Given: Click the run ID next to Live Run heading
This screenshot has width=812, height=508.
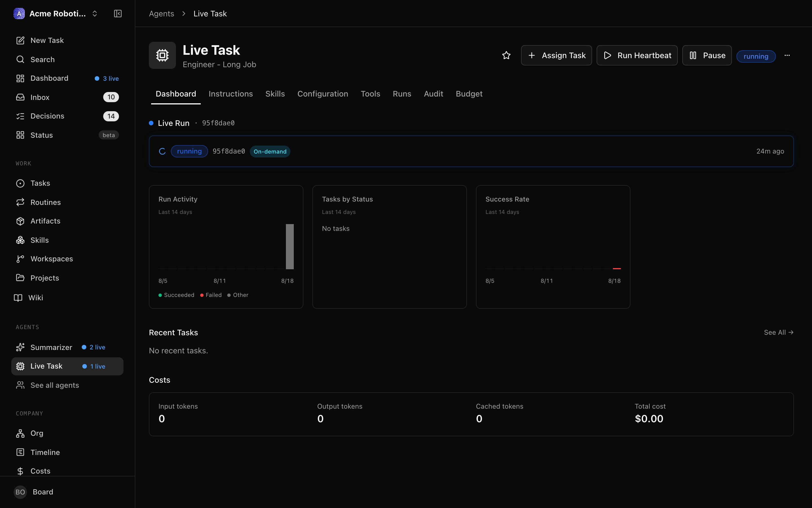Looking at the screenshot, I should [x=218, y=123].
